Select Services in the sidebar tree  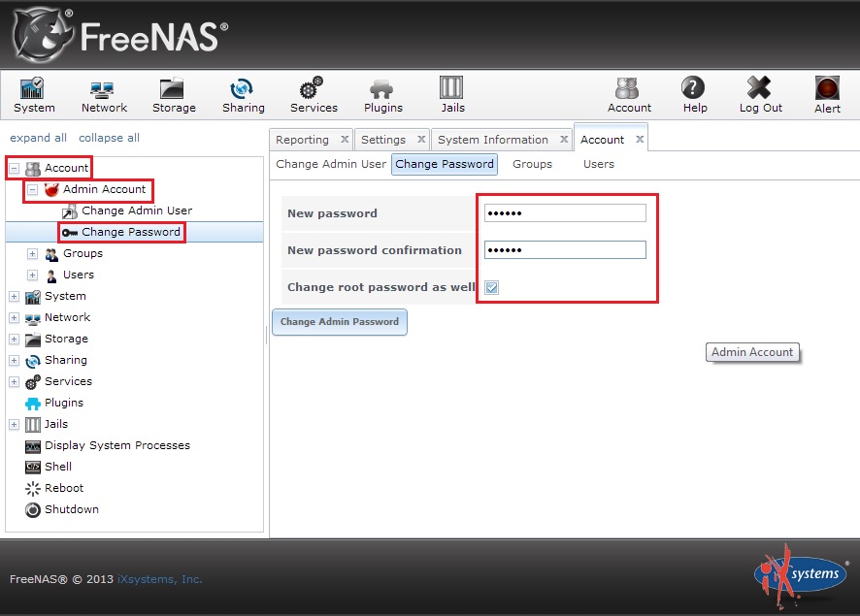point(58,382)
